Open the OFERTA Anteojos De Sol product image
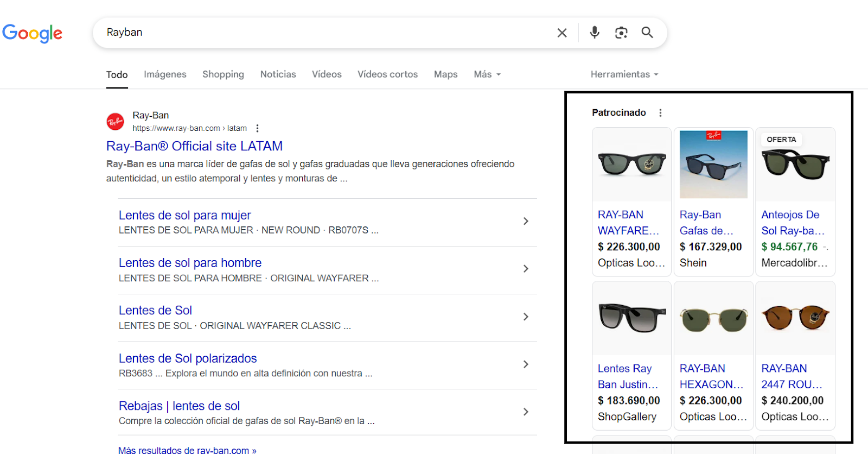Viewport: 868px width, 454px height. (795, 165)
